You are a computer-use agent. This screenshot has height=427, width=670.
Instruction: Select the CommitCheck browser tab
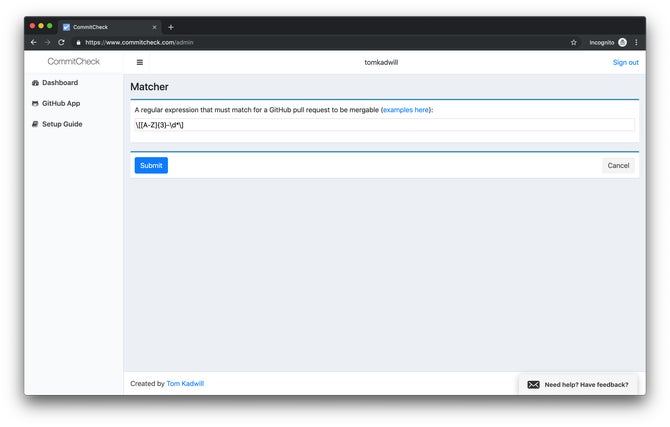point(109,27)
